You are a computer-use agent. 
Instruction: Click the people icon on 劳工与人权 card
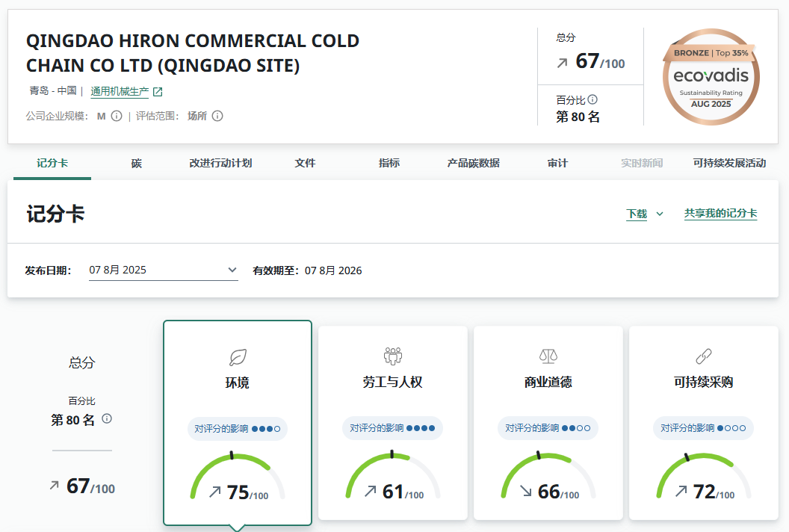[x=393, y=356]
